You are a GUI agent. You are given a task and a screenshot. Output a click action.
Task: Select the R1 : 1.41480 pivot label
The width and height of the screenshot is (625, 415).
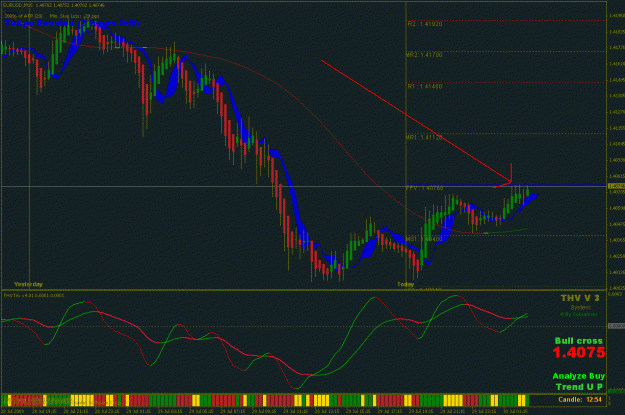click(x=425, y=86)
